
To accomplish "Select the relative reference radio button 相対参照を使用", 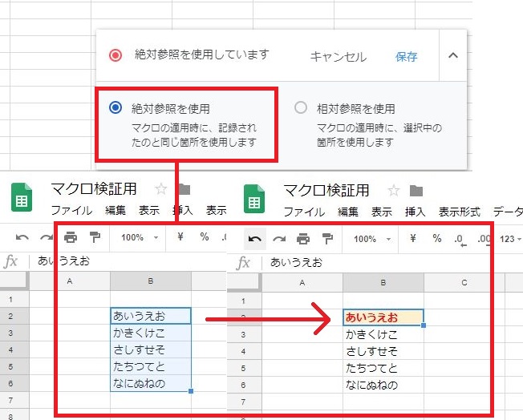I will (301, 107).
